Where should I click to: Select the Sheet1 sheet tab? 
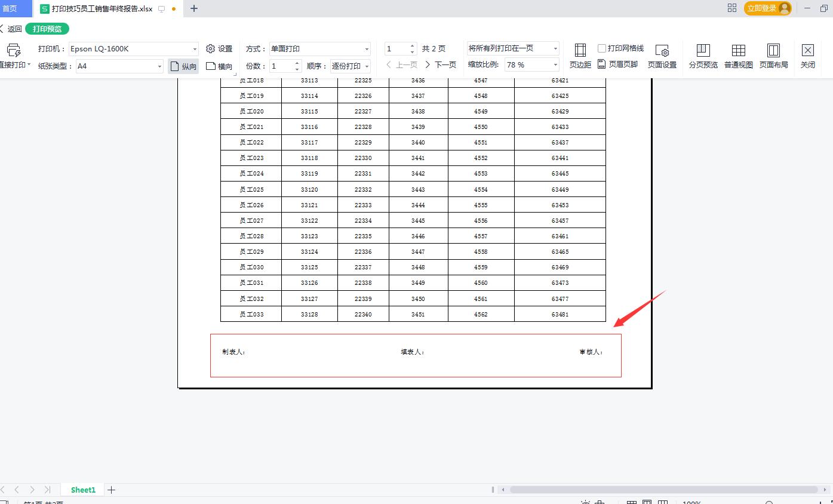pyautogui.click(x=83, y=490)
